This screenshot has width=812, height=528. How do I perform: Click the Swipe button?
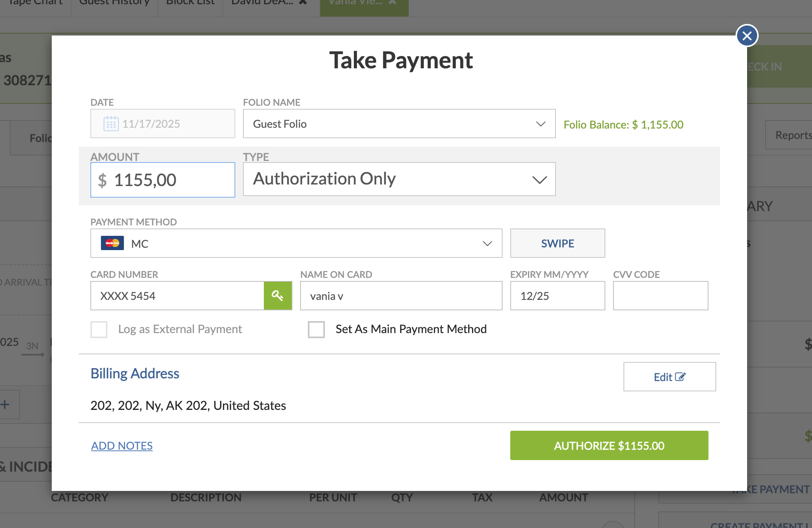[x=557, y=243]
